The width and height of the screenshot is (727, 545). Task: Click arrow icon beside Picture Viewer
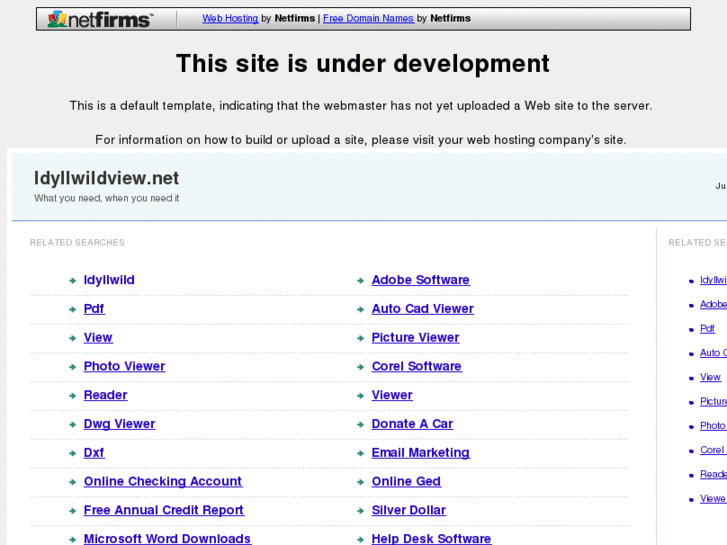(360, 338)
